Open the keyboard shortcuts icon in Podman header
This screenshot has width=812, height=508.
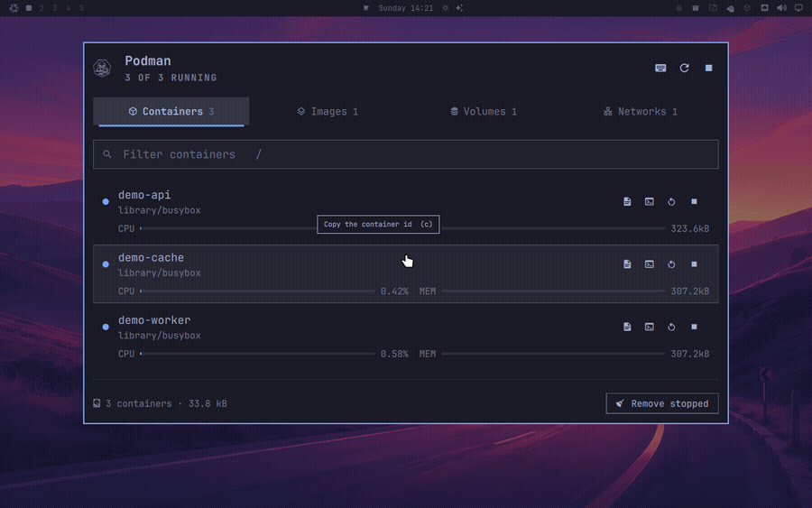pyautogui.click(x=660, y=69)
